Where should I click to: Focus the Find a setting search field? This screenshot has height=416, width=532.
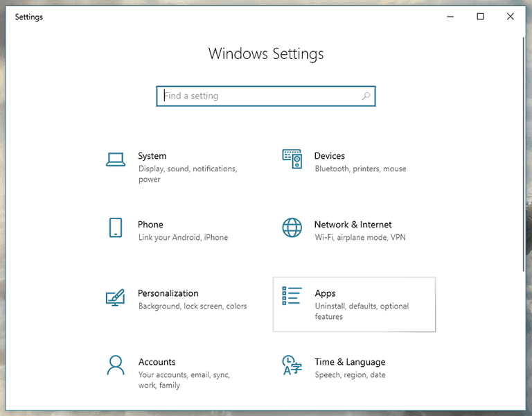[x=266, y=96]
